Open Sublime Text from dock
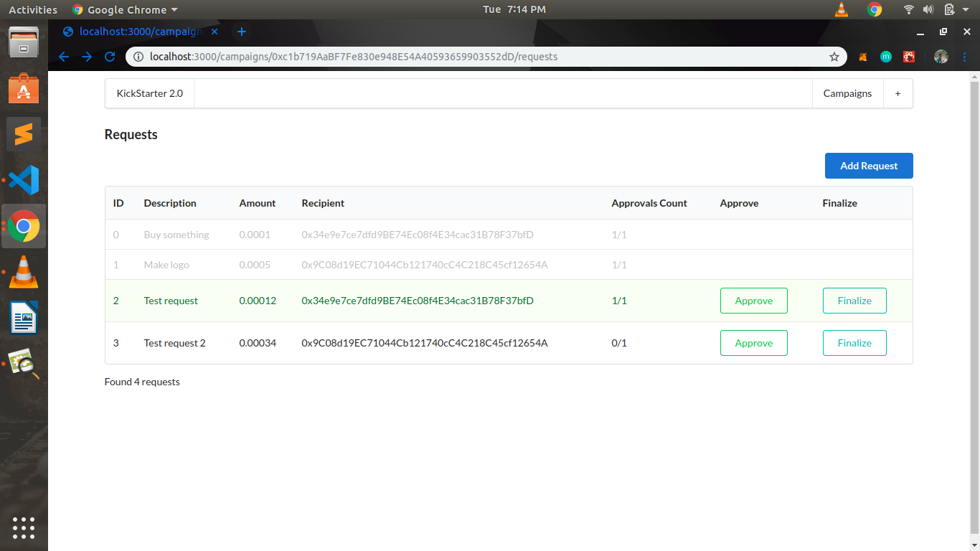This screenshot has width=980, height=551. click(x=24, y=134)
